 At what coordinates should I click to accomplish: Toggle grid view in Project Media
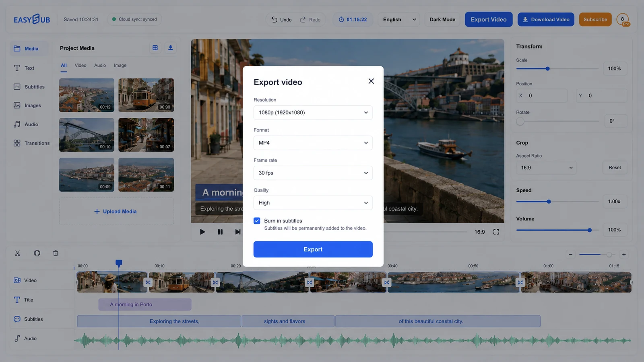click(155, 48)
